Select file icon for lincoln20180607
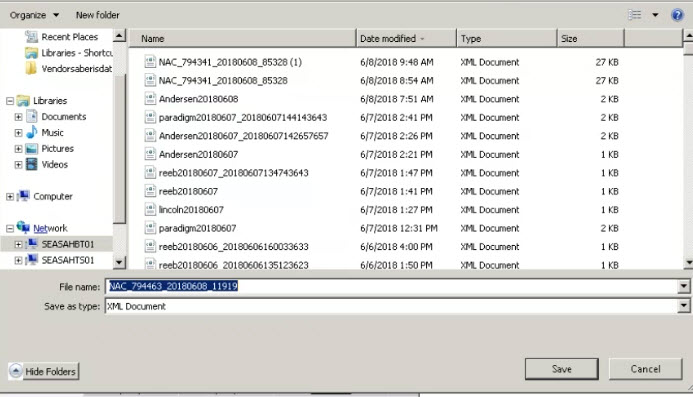693x397 pixels. [x=150, y=210]
